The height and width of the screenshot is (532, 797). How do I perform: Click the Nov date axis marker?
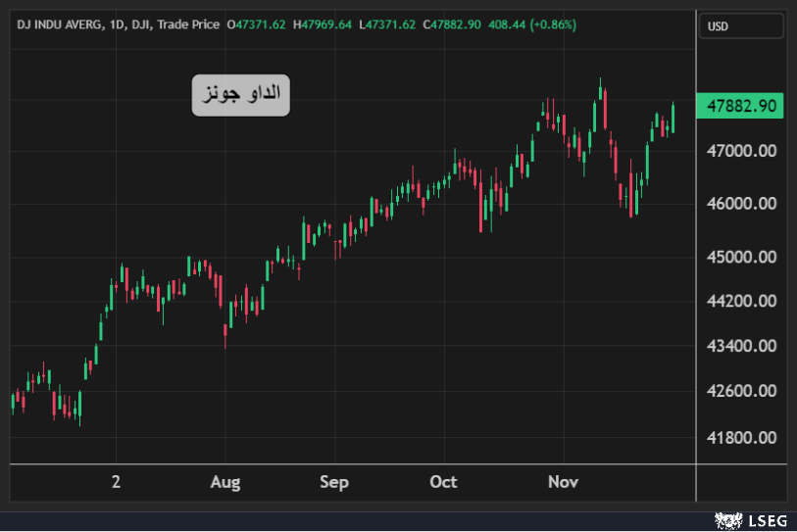tap(563, 482)
